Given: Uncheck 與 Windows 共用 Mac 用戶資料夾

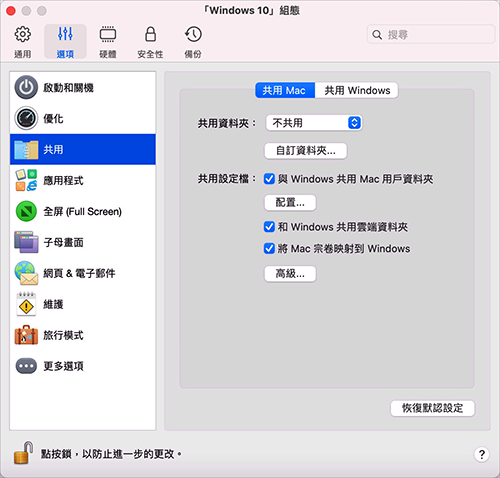Looking at the screenshot, I should click(x=269, y=179).
